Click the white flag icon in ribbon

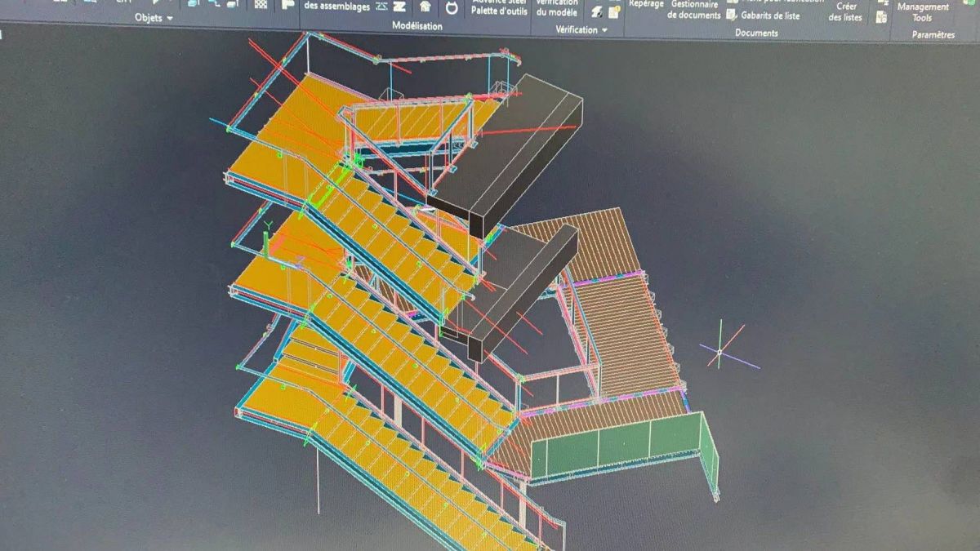pos(287,4)
